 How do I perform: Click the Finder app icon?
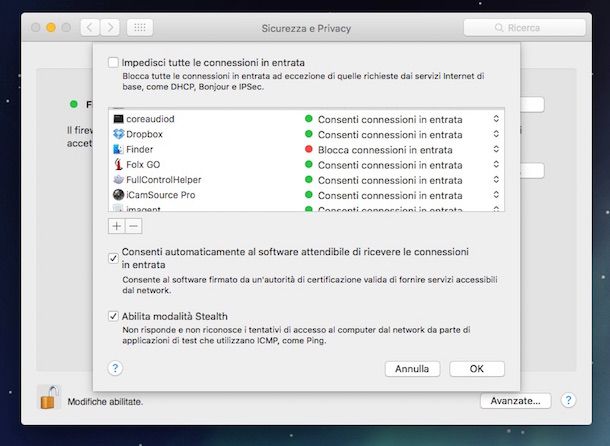click(118, 149)
